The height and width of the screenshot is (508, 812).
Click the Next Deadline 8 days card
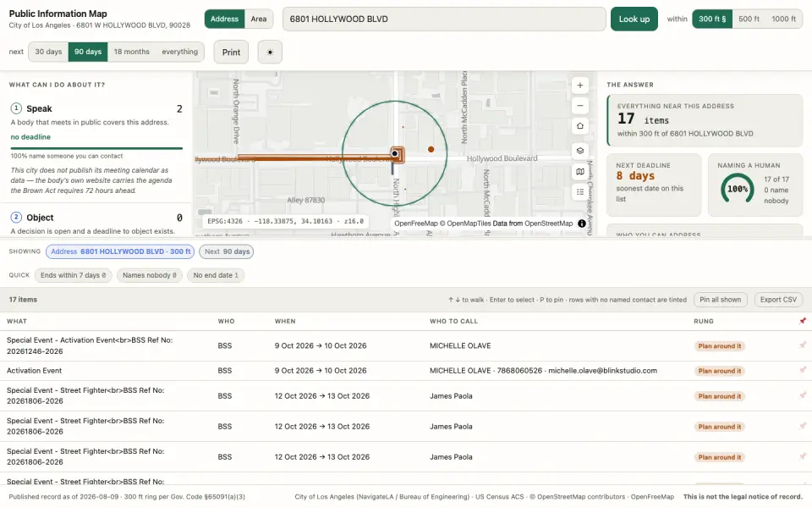(654, 185)
